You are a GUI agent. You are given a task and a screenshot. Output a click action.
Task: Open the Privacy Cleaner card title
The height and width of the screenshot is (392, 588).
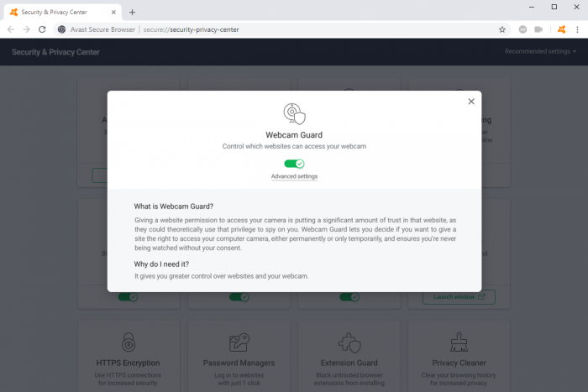pyautogui.click(x=459, y=363)
